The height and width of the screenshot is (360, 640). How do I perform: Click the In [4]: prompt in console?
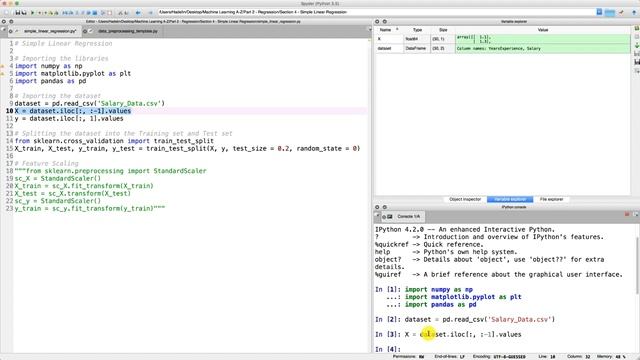click(x=388, y=349)
